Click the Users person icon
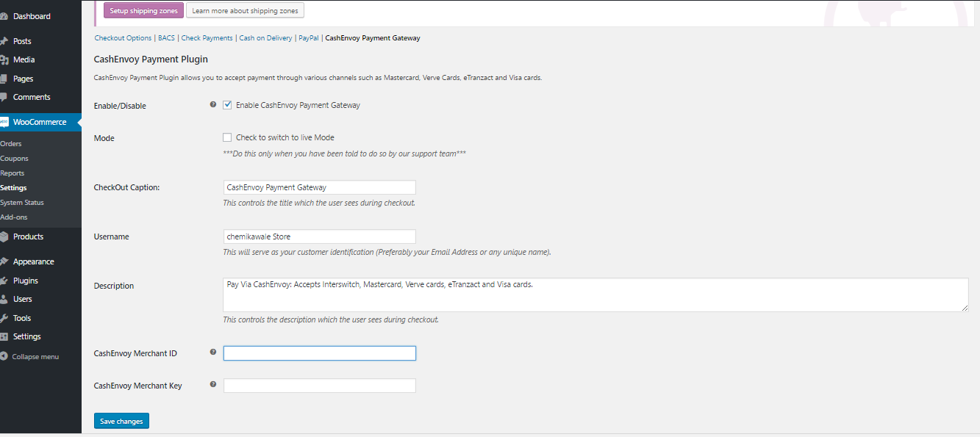Screen dimensions: 980x437 [4, 299]
